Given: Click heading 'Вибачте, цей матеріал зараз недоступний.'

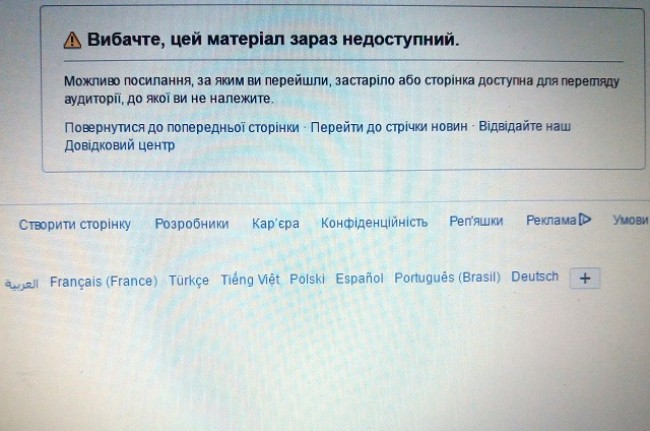Looking at the screenshot, I should [x=273, y=40].
